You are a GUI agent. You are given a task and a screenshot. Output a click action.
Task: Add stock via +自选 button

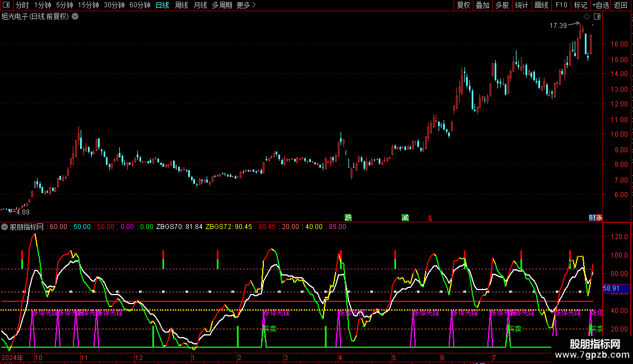(x=599, y=6)
